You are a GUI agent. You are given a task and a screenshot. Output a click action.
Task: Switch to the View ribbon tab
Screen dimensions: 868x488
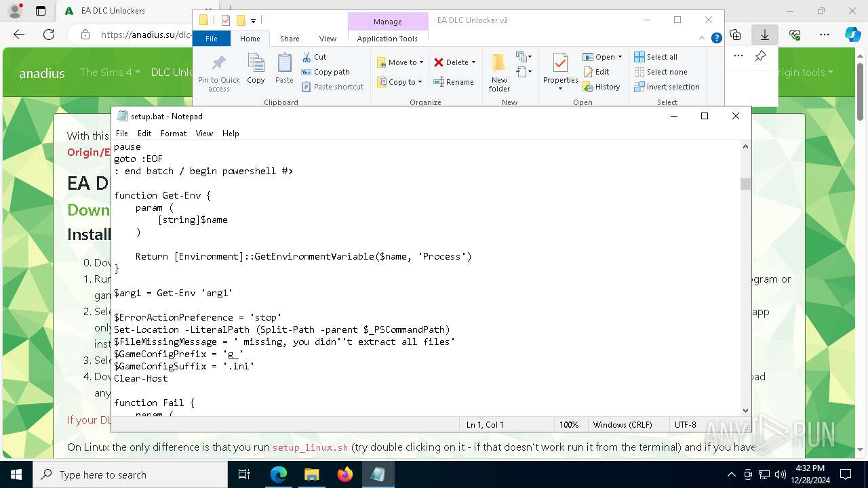coord(328,39)
